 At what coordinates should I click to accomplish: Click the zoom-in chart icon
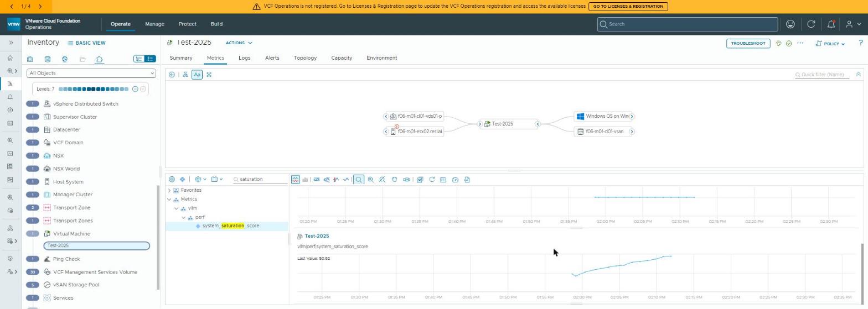pos(371,180)
